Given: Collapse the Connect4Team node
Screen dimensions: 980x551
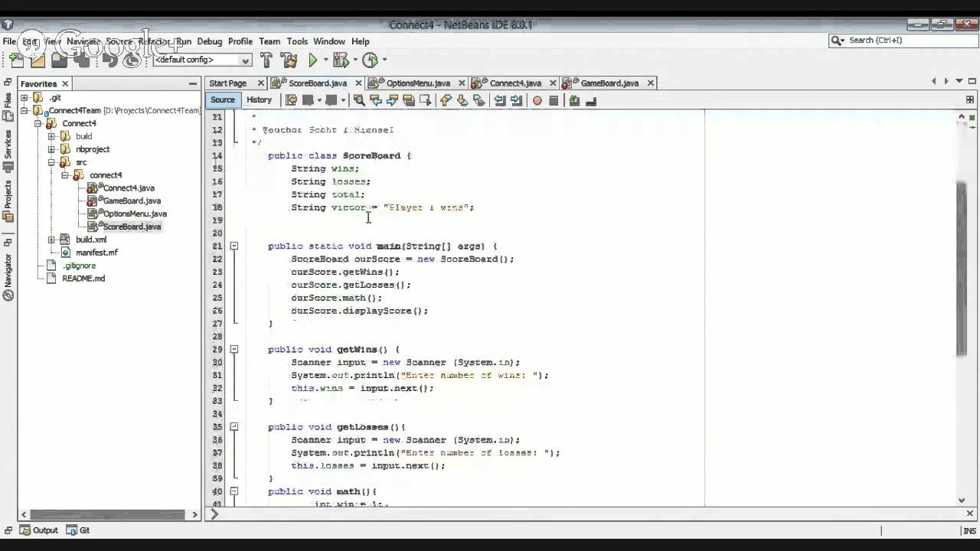Looking at the screenshot, I should (x=24, y=111).
